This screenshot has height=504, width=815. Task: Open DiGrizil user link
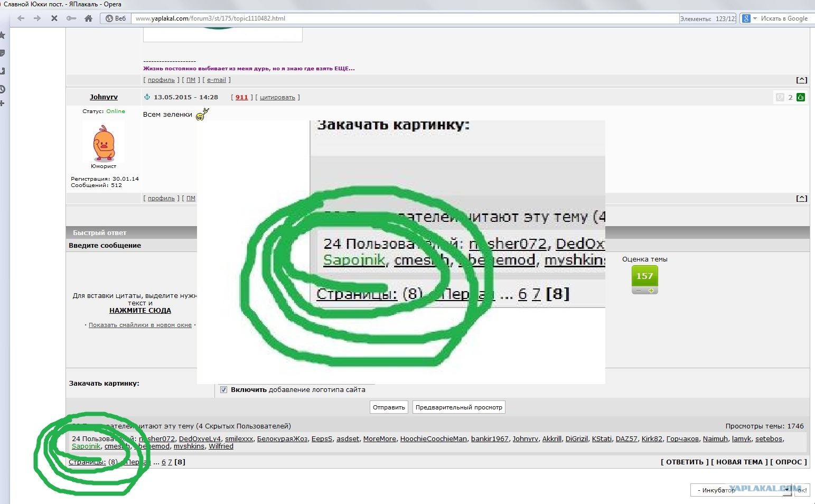click(x=577, y=439)
